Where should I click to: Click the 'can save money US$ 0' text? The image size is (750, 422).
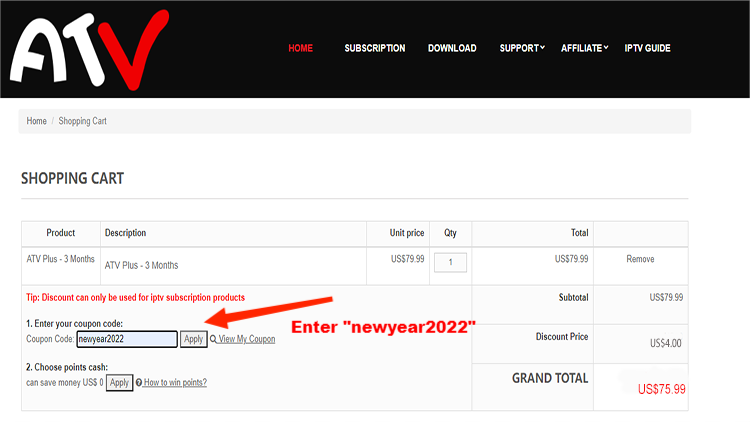65,383
